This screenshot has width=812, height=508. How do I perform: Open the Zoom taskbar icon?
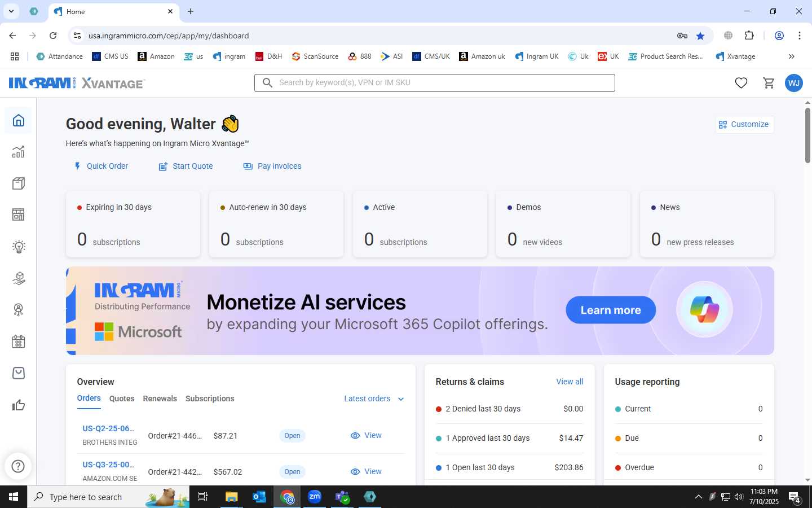[x=315, y=497]
